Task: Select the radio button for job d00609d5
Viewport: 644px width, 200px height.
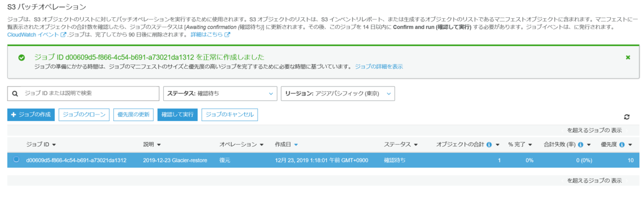Action: click(x=17, y=160)
